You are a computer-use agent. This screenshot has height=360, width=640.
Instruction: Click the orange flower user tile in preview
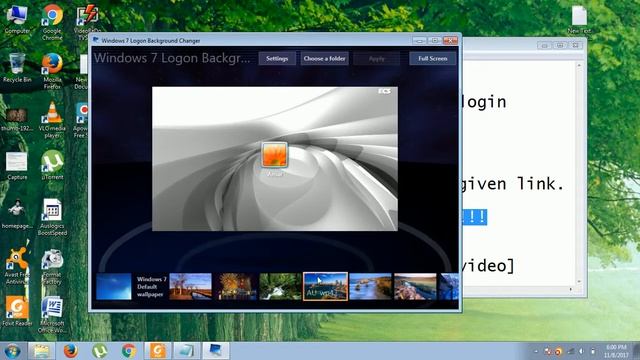coord(275,154)
